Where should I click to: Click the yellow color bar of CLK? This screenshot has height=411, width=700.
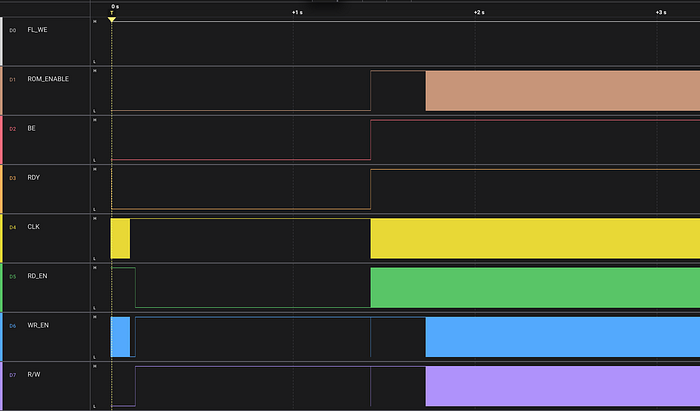[1, 239]
